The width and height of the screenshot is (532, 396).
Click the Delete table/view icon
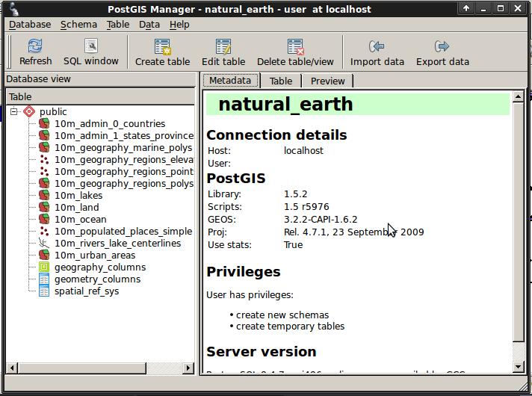coord(296,47)
